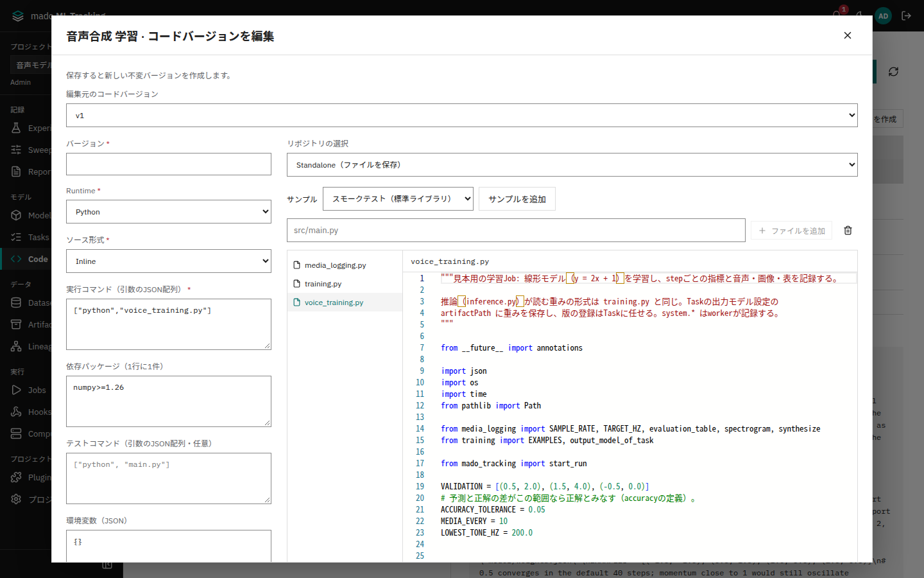This screenshot has height=578, width=924.
Task: Click the サンプルを追加 button
Action: (x=517, y=199)
